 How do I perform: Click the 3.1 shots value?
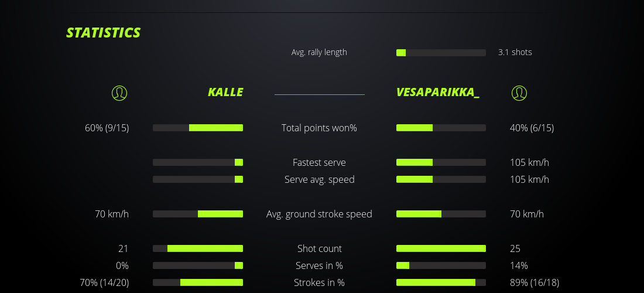tap(515, 52)
